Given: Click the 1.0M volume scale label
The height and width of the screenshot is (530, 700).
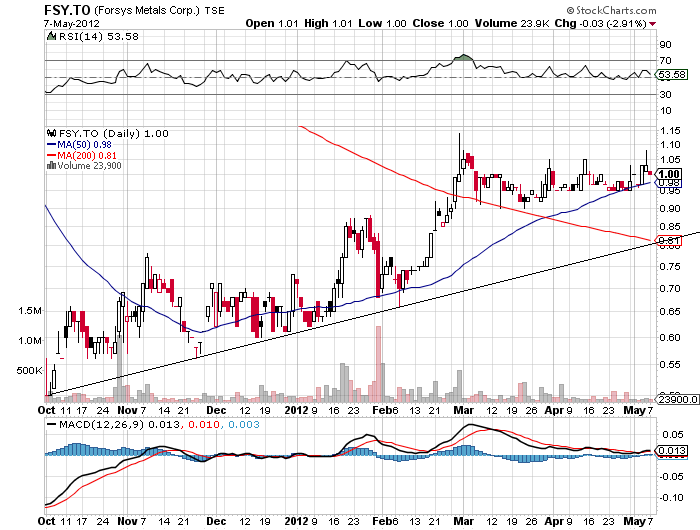Looking at the screenshot, I should coord(30,341).
